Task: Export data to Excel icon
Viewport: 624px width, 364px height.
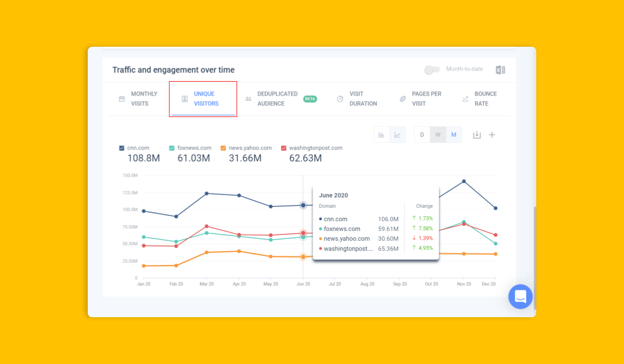Action: (500, 70)
